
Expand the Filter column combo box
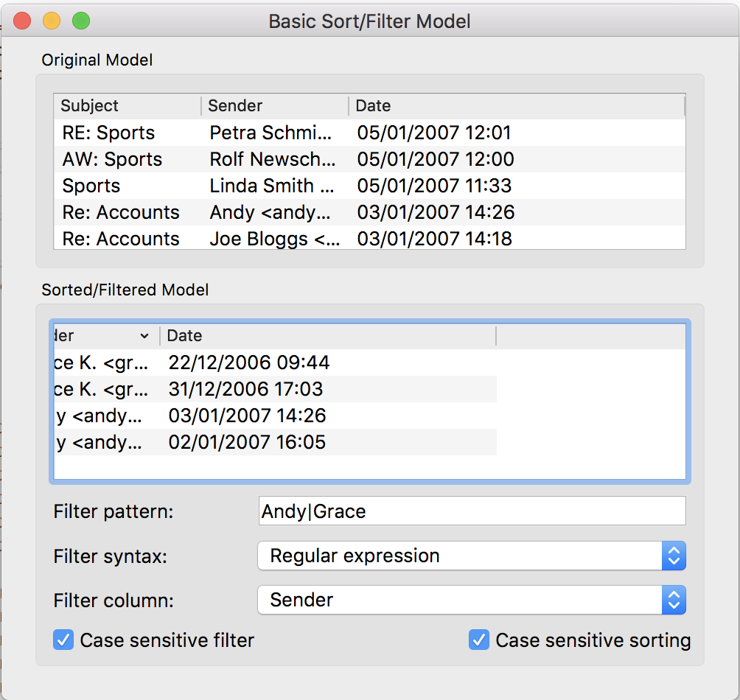471,600
